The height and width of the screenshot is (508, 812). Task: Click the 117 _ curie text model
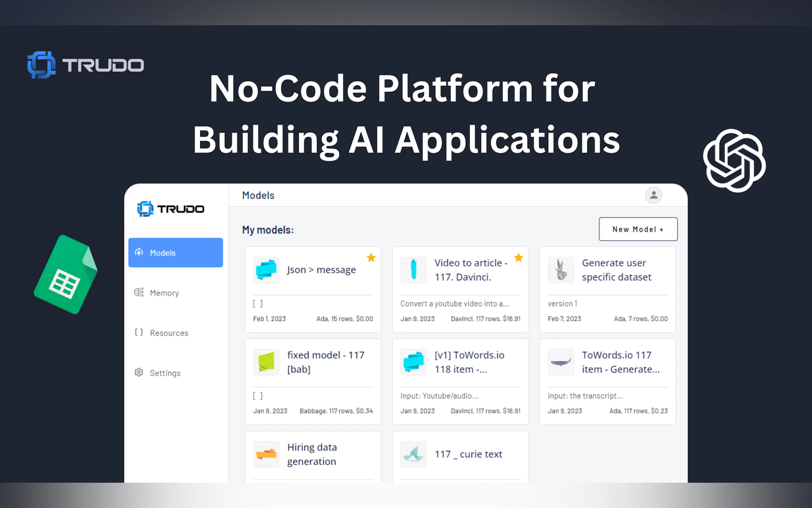coord(468,454)
